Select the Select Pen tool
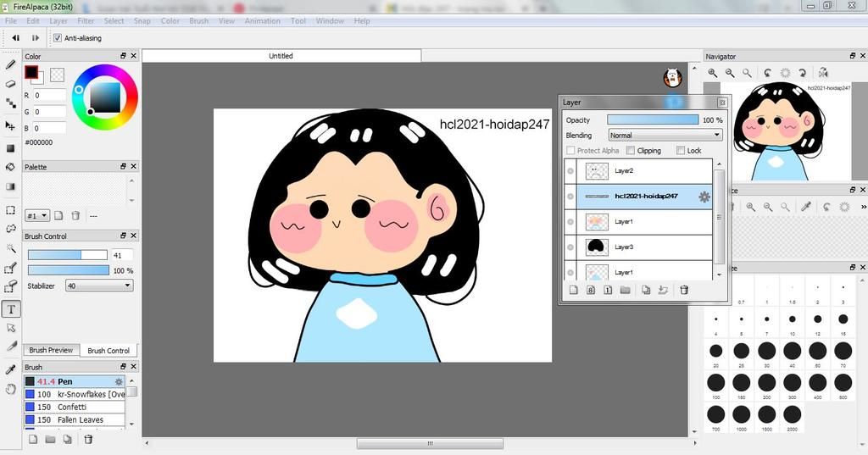The width and height of the screenshot is (868, 455). coord(10,268)
